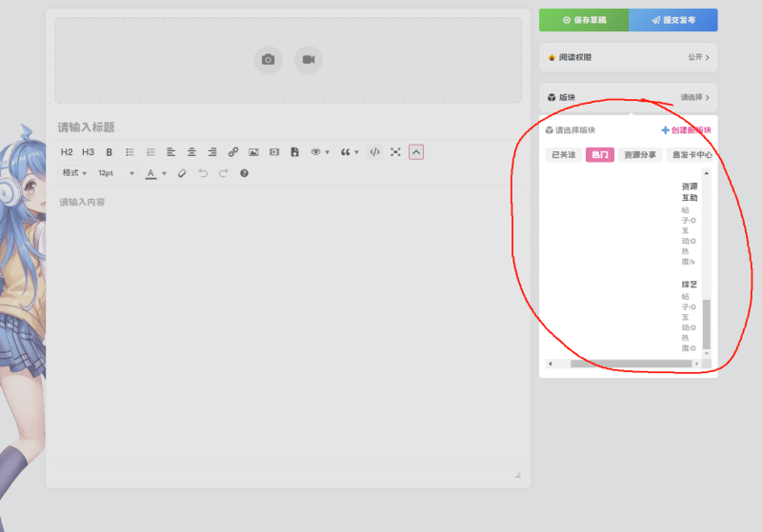Enter fullscreen editor mode
Image resolution: width=762 pixels, height=532 pixels.
pyautogui.click(x=395, y=152)
